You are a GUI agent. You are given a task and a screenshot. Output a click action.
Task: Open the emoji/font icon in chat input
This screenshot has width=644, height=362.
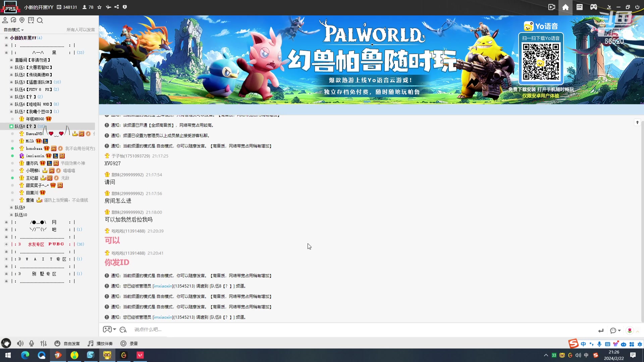click(x=123, y=330)
